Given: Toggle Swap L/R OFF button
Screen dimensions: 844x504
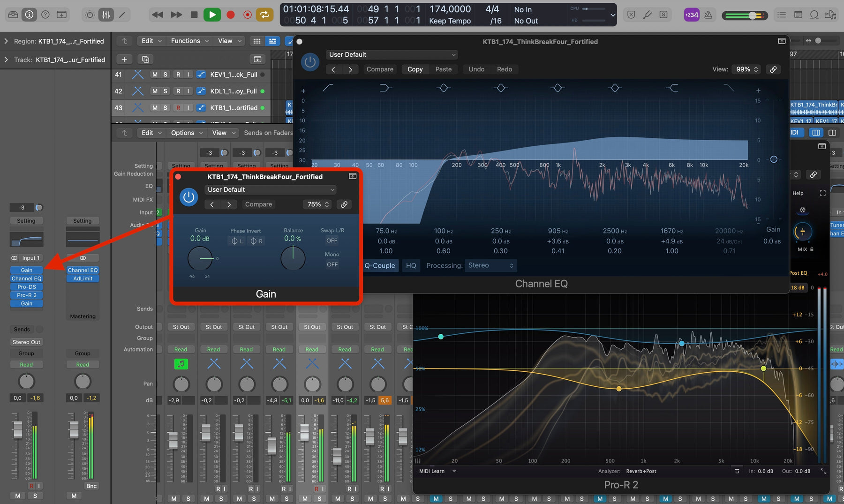Looking at the screenshot, I should coord(332,241).
